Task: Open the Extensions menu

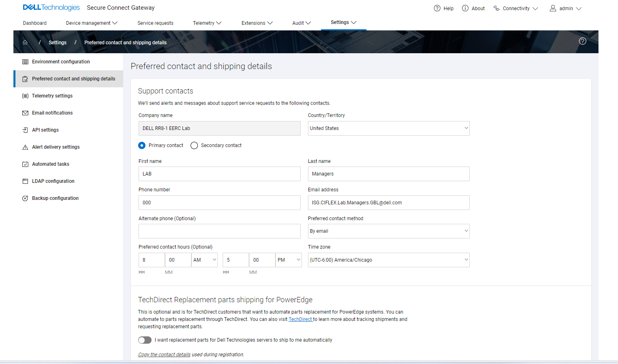Action: 257,23
